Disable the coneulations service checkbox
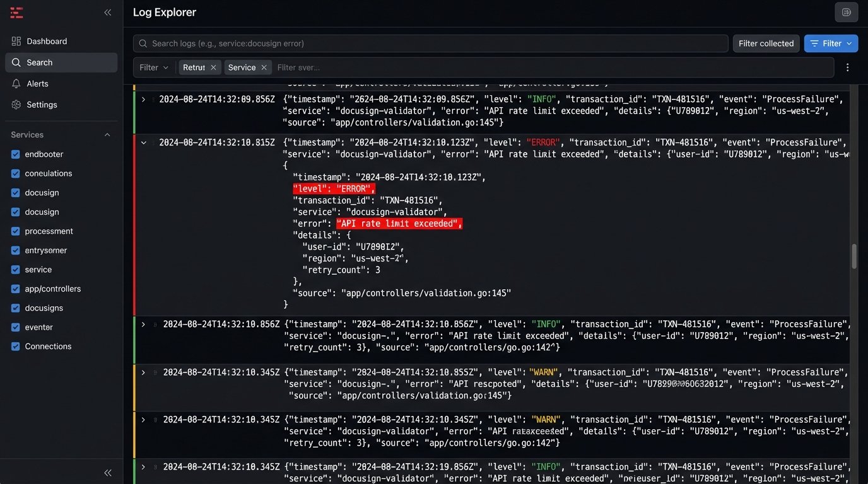 point(15,173)
